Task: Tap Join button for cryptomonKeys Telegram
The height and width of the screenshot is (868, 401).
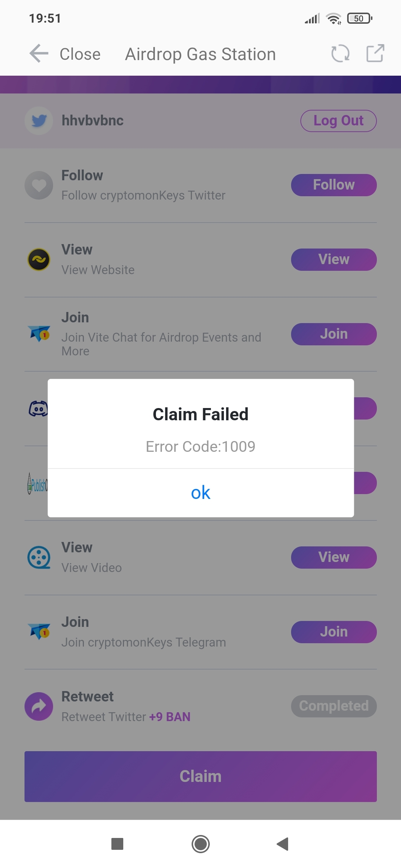Action: [x=333, y=632]
